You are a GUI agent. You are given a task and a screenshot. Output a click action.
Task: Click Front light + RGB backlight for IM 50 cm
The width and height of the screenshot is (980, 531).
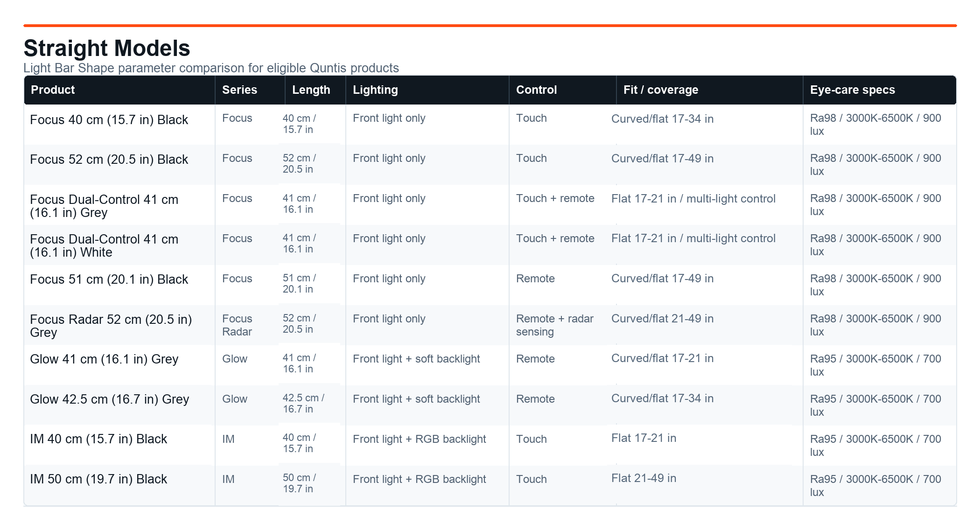click(x=420, y=479)
